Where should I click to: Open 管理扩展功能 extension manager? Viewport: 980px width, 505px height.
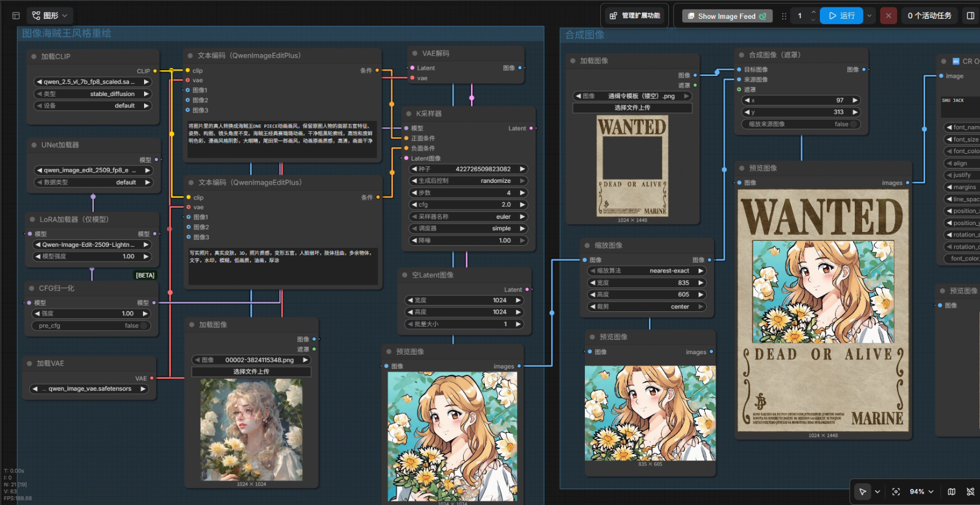635,15
